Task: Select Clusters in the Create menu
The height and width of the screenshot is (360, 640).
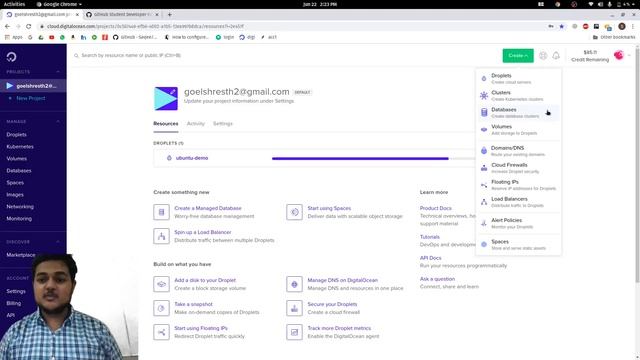Action: (x=518, y=96)
